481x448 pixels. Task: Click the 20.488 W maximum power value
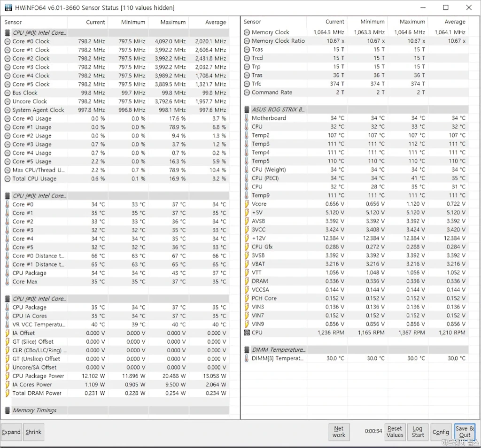pos(174,376)
